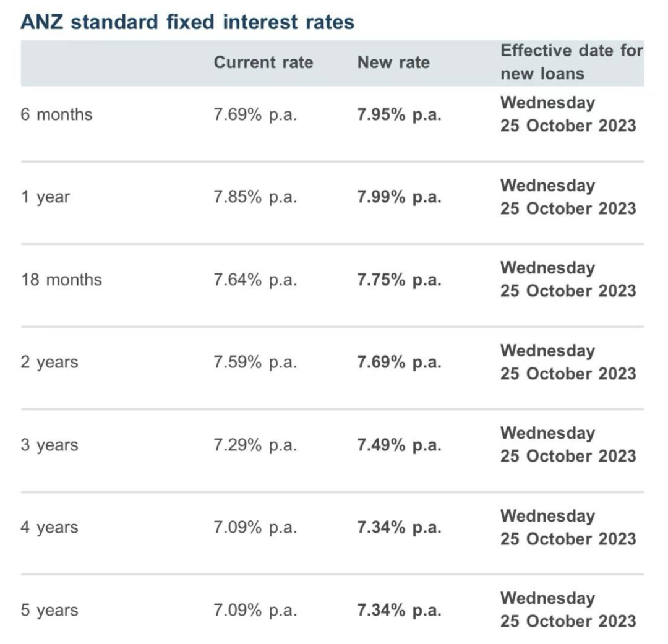Select the 7.59% p.a. current rate
668x644 pixels.
pyautogui.click(x=255, y=363)
